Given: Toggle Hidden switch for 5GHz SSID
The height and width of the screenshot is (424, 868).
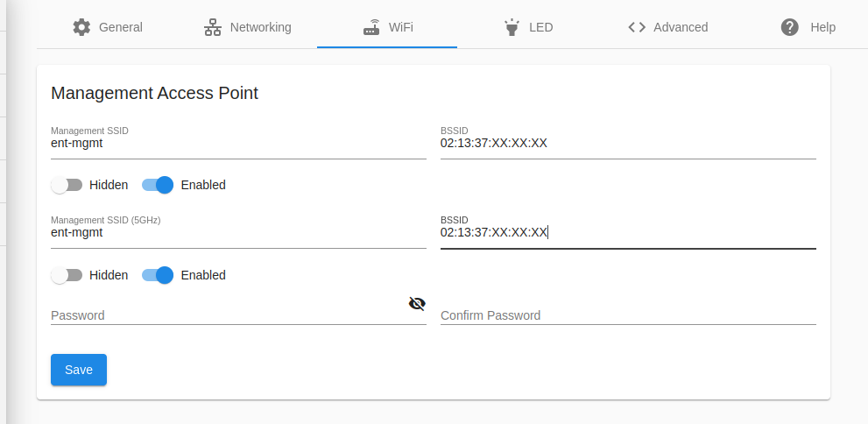Looking at the screenshot, I should [67, 275].
